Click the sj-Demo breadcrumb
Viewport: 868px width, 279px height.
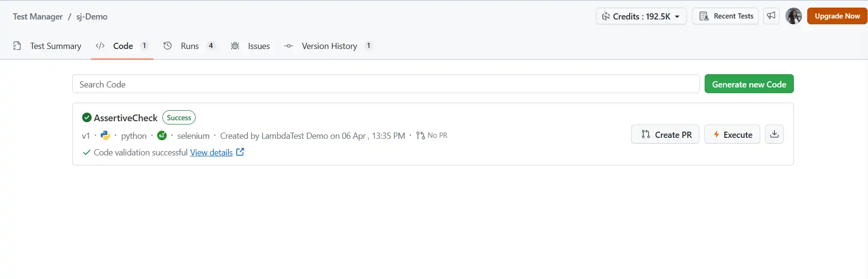[x=92, y=17]
